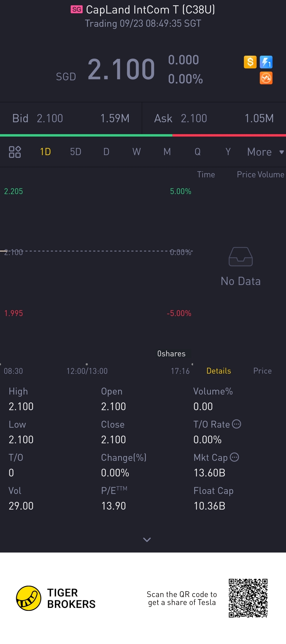Open the More timeframes dropdown
The height and width of the screenshot is (644, 286).
click(x=260, y=152)
